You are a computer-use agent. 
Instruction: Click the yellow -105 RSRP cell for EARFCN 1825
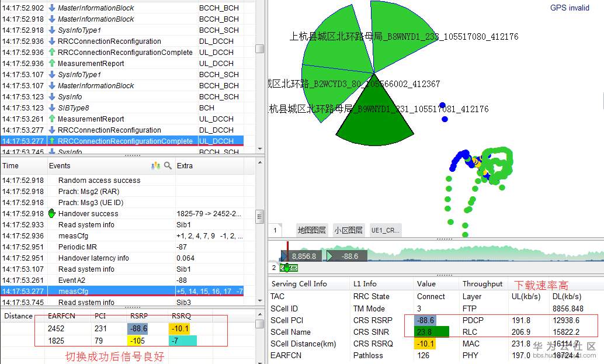(x=137, y=341)
